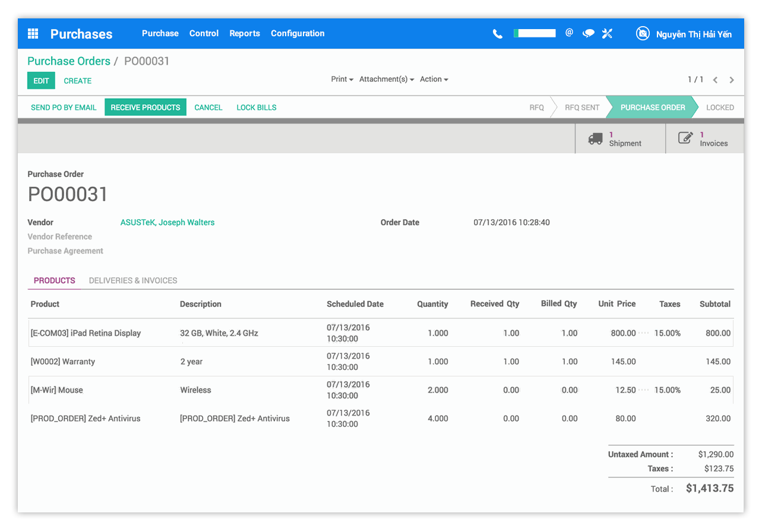Switch to Deliveries & Invoices tab
Screen dimensions: 762x532
[132, 280]
